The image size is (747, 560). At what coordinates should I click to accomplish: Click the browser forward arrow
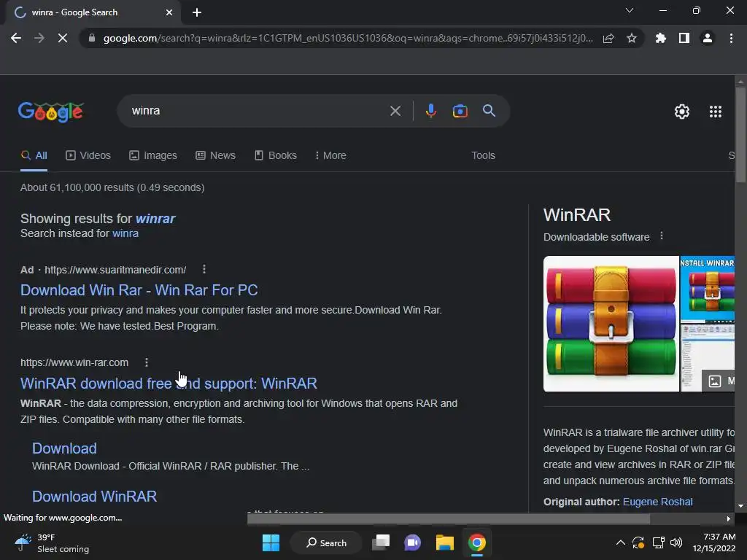click(39, 38)
